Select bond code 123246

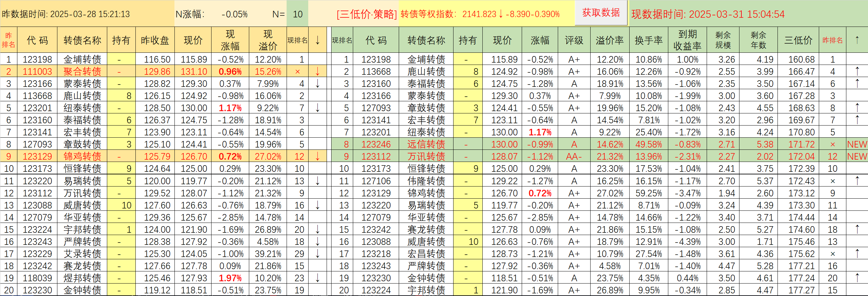[376, 145]
